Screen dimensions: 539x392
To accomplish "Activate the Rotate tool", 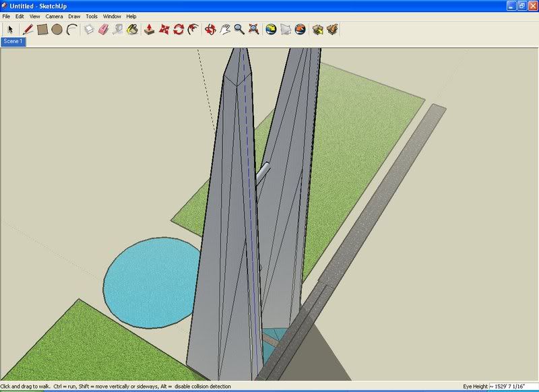I will pos(179,29).
